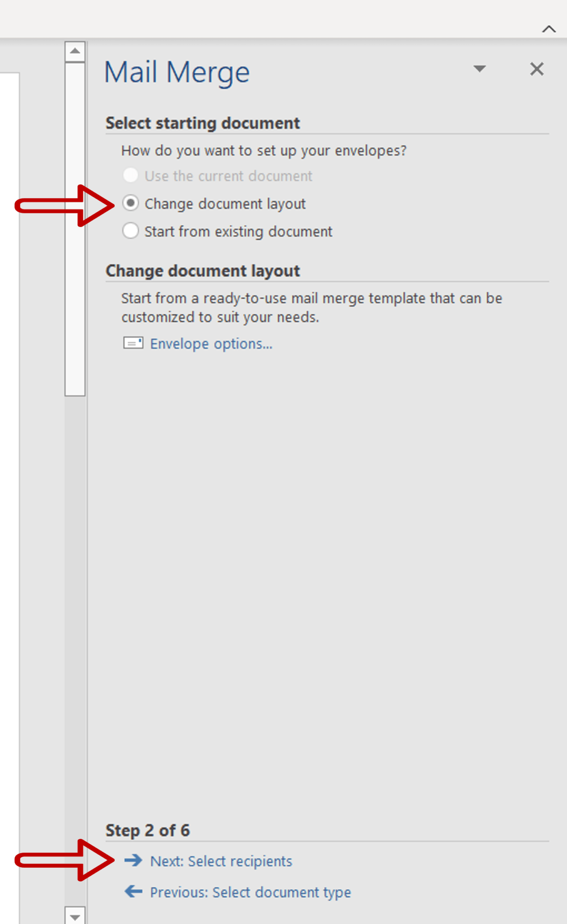Click the Select starting document heading

pos(203,123)
